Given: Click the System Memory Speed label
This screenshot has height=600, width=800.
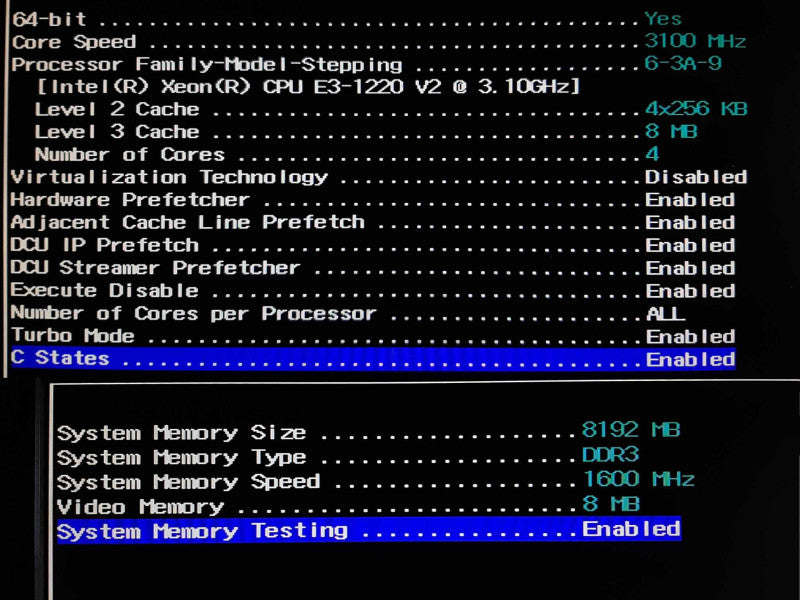Looking at the screenshot, I should 189,482.
